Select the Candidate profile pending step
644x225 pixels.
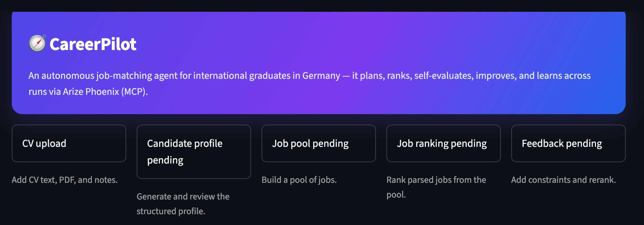coord(194,152)
